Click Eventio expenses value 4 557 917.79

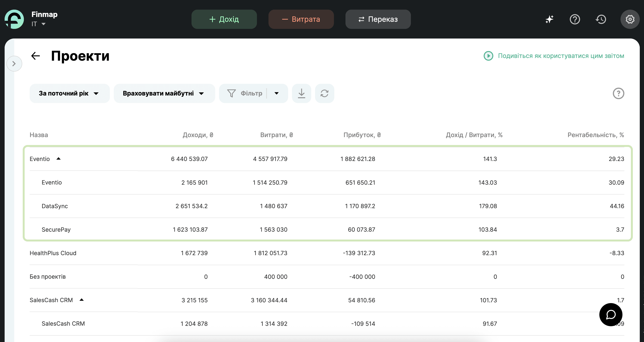point(270,159)
